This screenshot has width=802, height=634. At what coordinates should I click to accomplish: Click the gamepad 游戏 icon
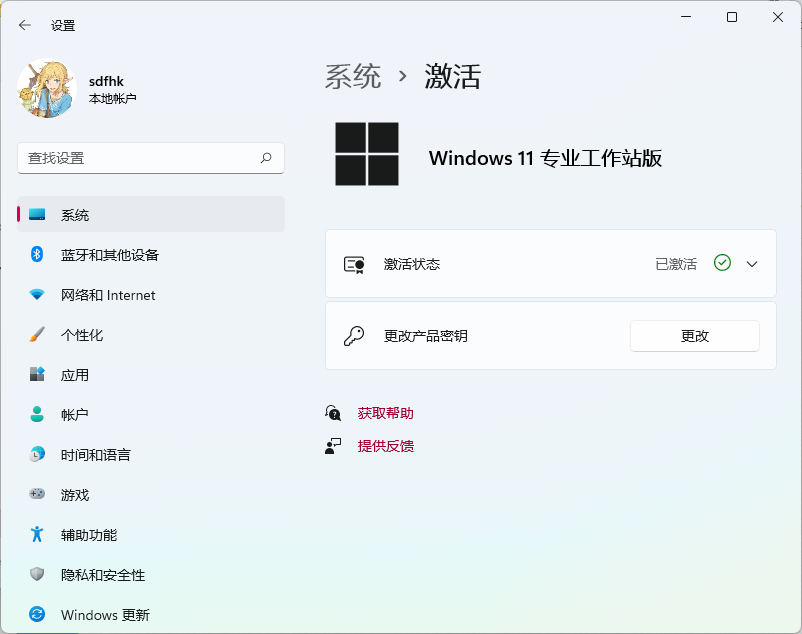pyautogui.click(x=37, y=494)
